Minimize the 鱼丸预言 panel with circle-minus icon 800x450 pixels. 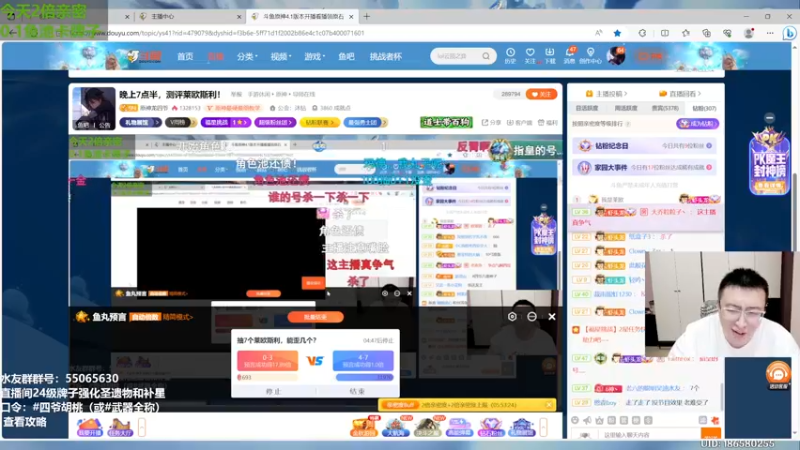point(532,317)
